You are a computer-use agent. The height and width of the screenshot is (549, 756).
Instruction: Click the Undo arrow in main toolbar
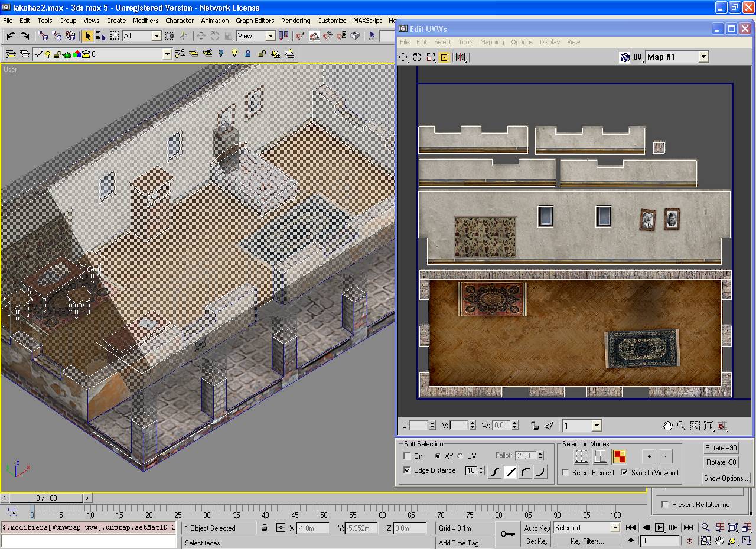(x=11, y=36)
